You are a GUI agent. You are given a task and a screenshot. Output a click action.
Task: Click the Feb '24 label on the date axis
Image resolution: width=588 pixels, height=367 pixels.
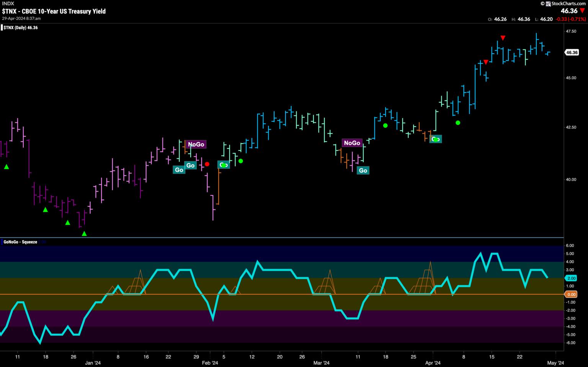tap(210, 363)
